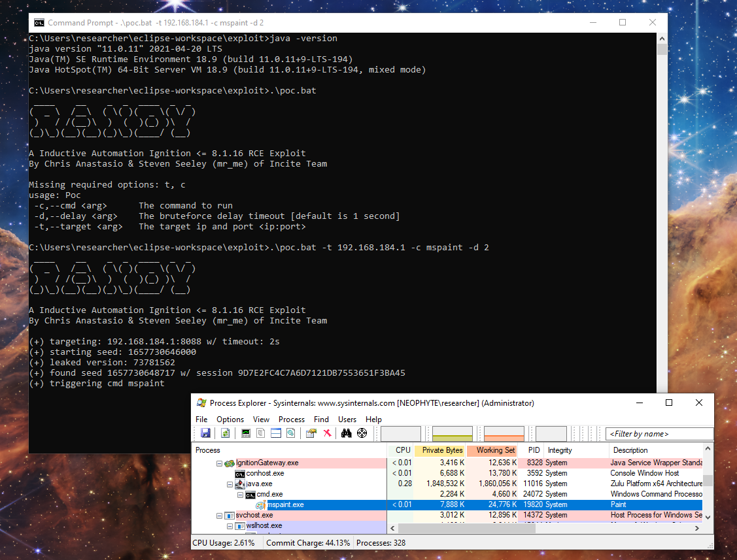Sort by the Process column header
Image resolution: width=737 pixels, height=560 pixels.
290,450
